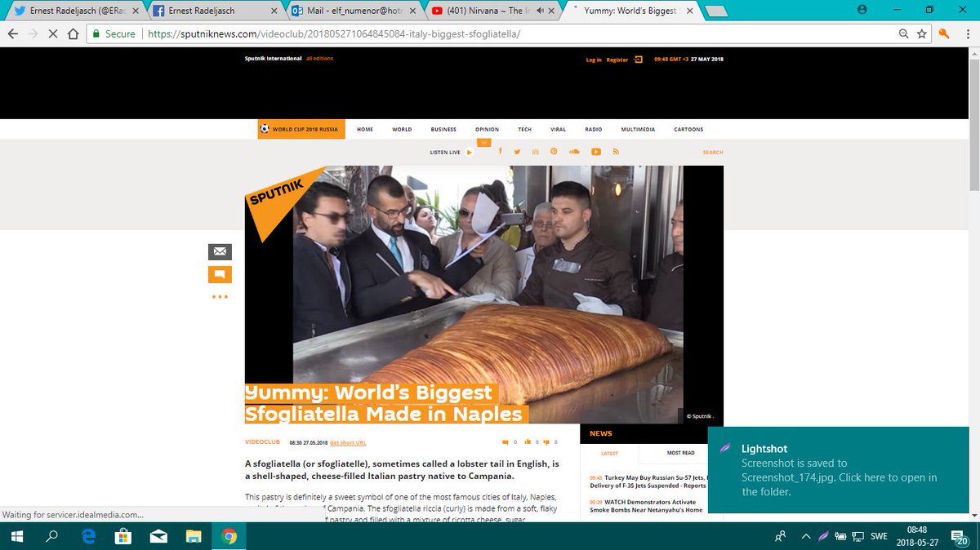Switch to the YouTube Nirvana tab
The height and width of the screenshot is (550, 980).
(492, 11)
